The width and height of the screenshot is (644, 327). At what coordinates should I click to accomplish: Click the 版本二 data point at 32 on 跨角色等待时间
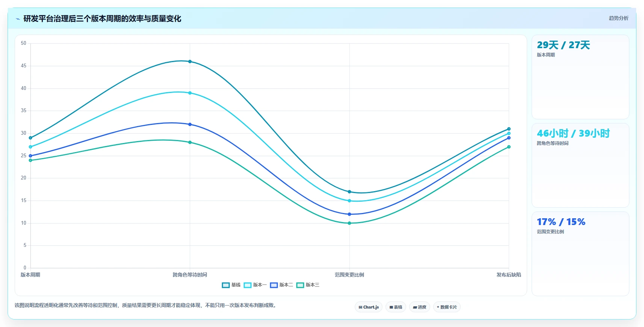coord(190,124)
